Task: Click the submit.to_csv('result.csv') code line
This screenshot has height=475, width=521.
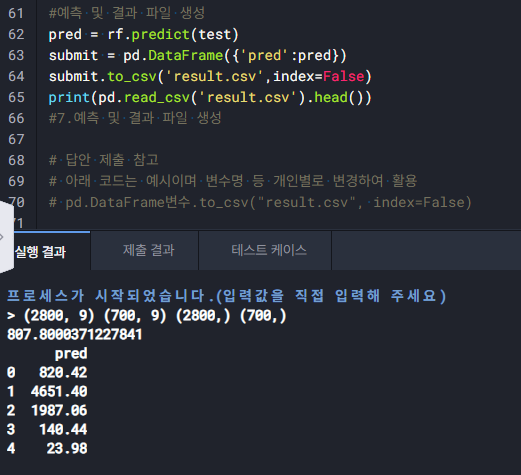Action: (x=210, y=77)
